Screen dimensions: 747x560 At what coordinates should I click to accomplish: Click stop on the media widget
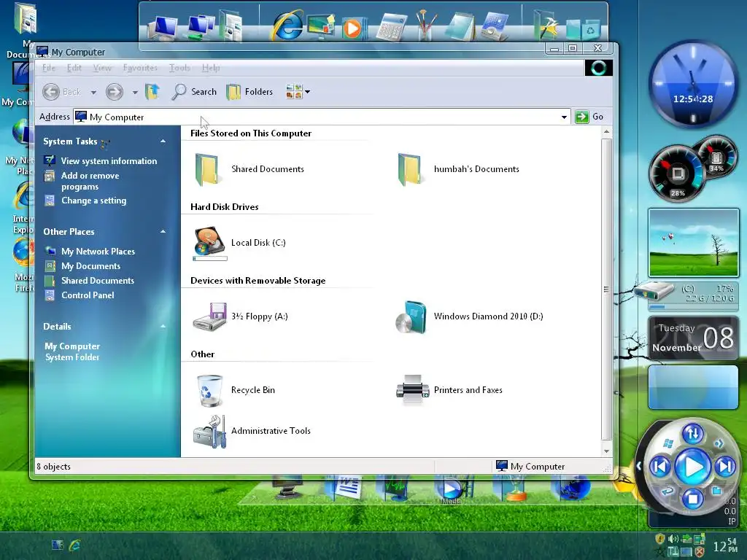point(693,499)
